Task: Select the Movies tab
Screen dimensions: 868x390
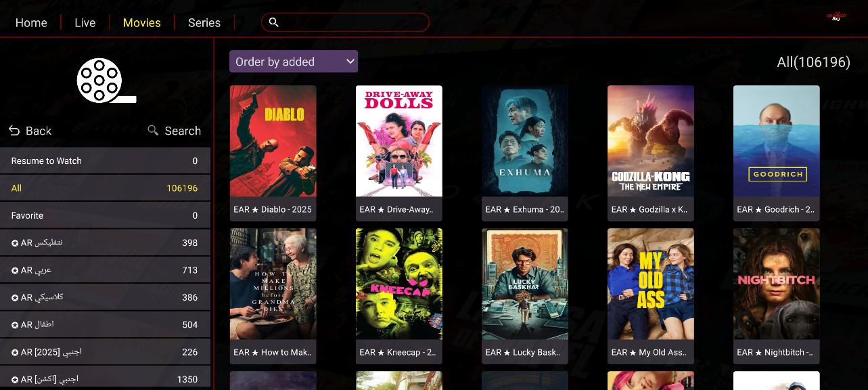Action: click(x=141, y=23)
